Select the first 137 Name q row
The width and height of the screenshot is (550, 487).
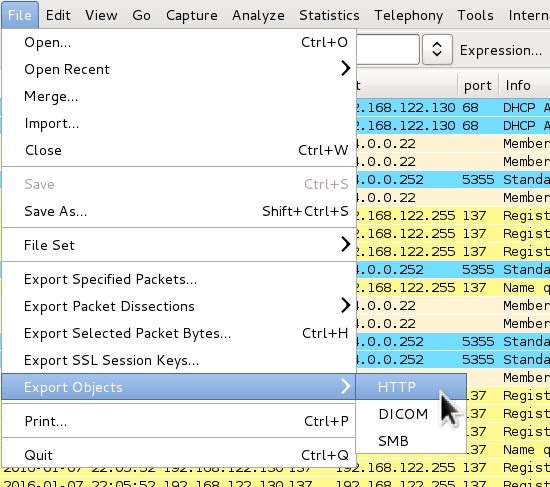(x=453, y=288)
